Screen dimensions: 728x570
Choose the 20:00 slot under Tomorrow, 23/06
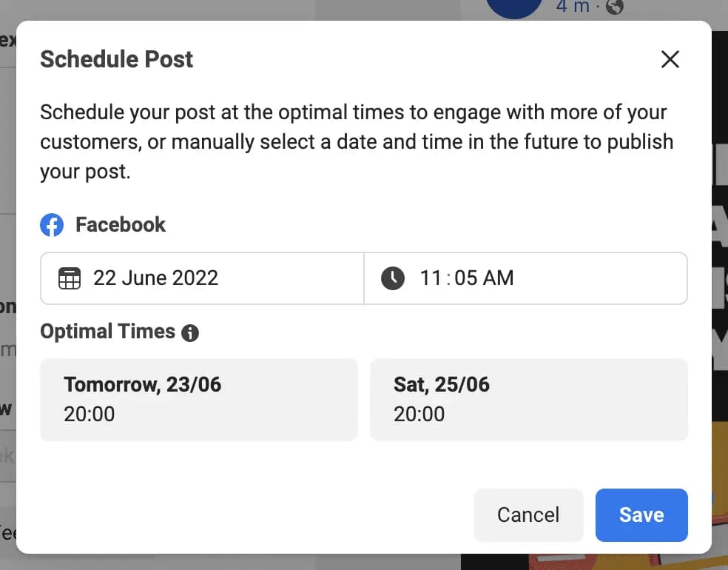pos(89,415)
